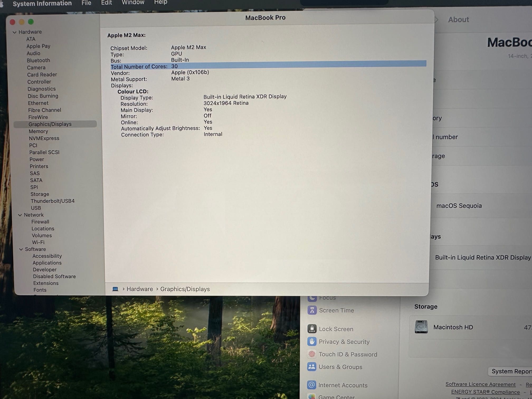Open the ENERGY STAR Compliance link

(486, 392)
